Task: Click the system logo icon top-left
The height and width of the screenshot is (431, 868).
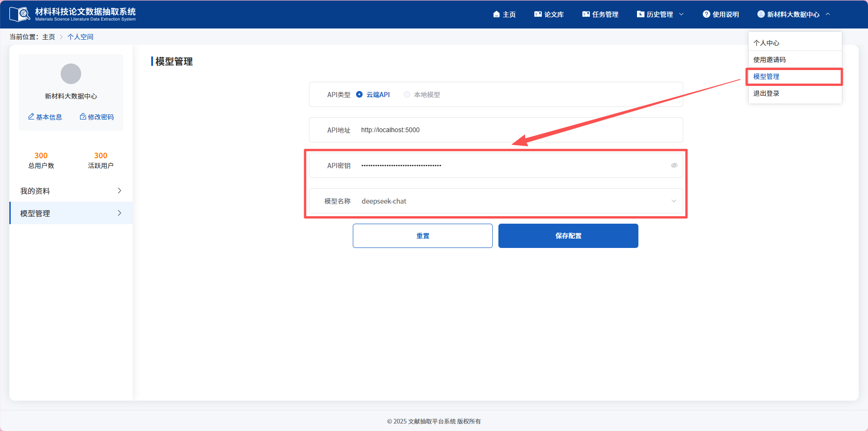Action: [20, 14]
